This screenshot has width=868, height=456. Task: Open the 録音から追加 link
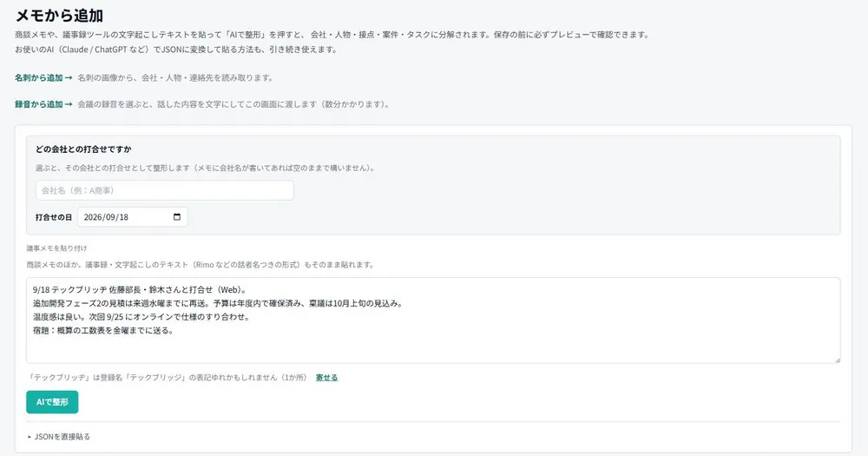point(43,104)
